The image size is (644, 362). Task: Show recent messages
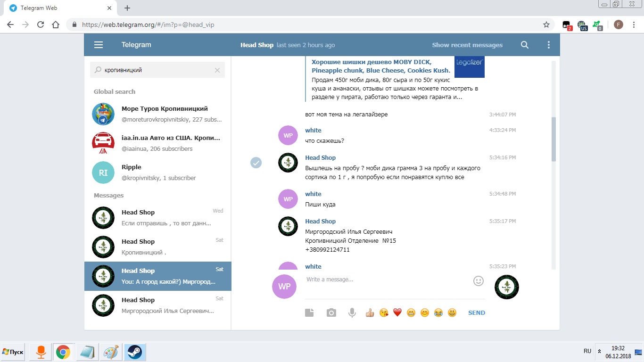coord(467,45)
